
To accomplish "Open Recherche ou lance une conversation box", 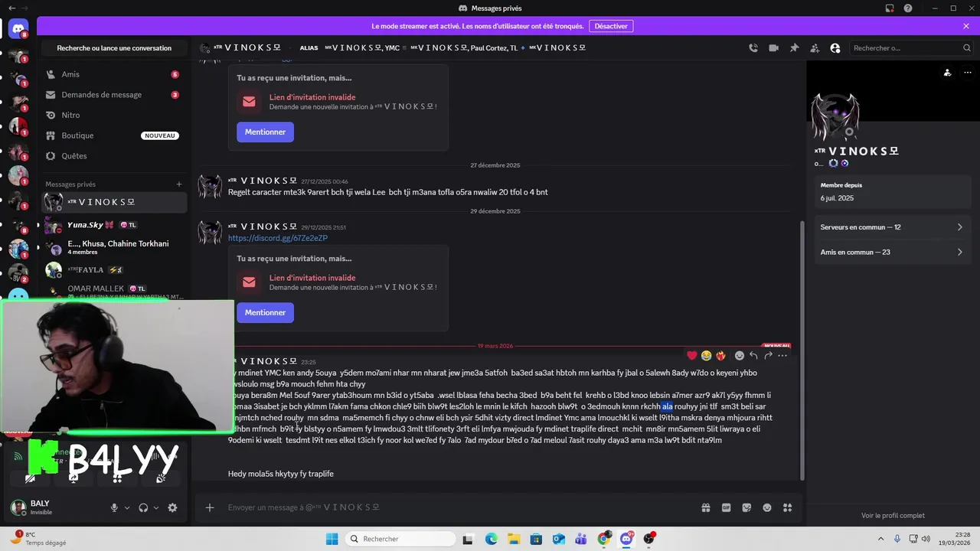I will (114, 47).
